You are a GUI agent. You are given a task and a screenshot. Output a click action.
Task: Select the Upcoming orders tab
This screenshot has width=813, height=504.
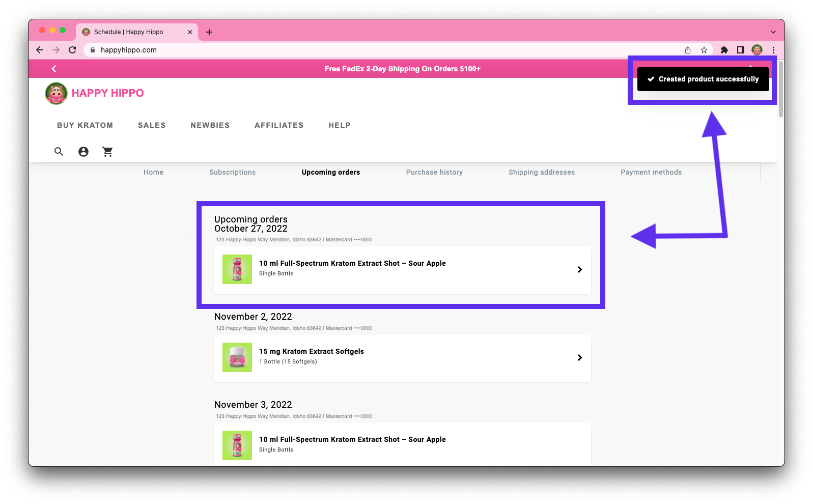point(331,172)
